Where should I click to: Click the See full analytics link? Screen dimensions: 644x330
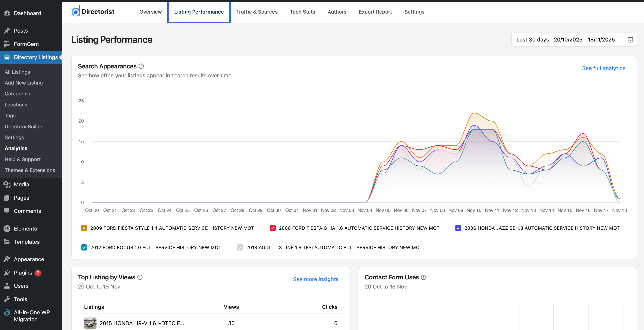tap(604, 68)
